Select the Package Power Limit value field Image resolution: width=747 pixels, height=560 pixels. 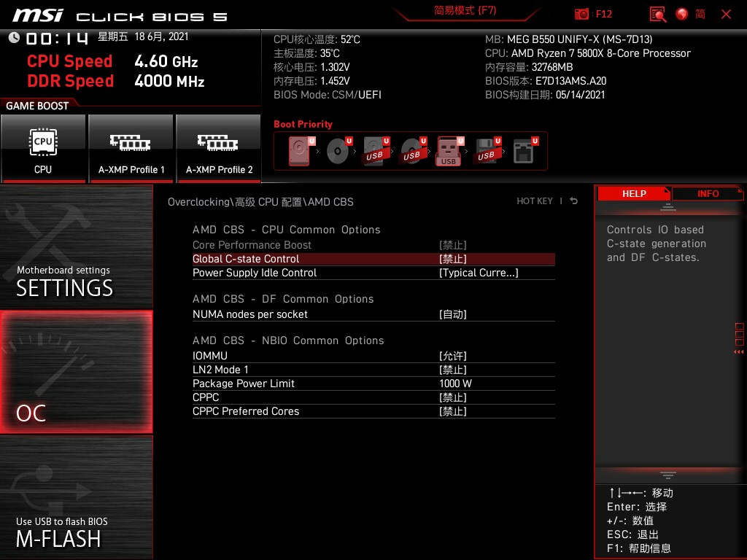click(455, 384)
